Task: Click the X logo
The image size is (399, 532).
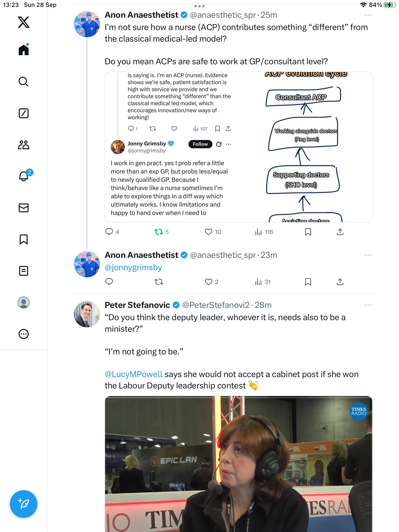Action: [x=24, y=22]
